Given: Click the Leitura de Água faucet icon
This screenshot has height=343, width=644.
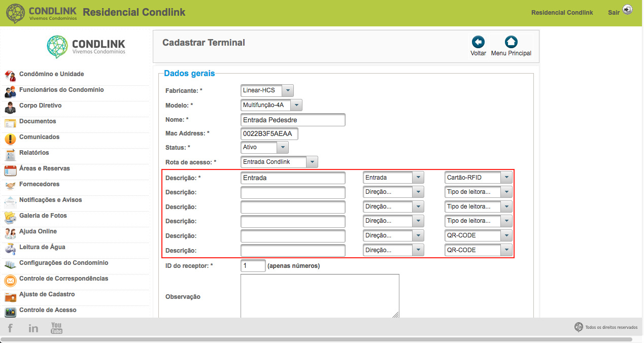Looking at the screenshot, I should (x=10, y=249).
